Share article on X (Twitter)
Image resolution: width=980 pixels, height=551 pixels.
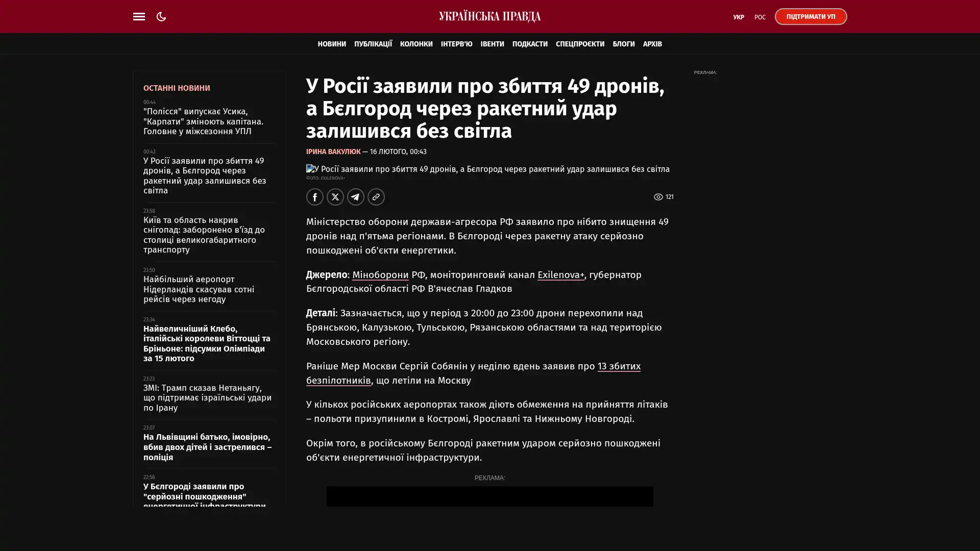click(335, 197)
